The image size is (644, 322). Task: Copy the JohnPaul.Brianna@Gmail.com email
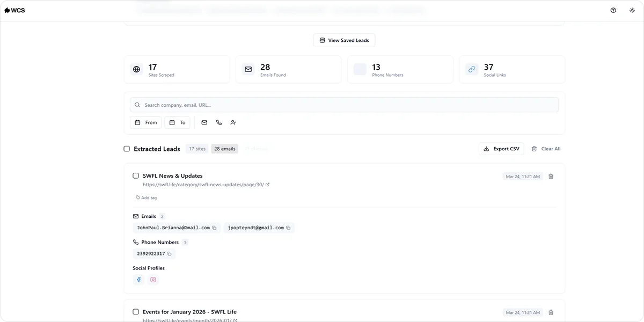coord(214,228)
